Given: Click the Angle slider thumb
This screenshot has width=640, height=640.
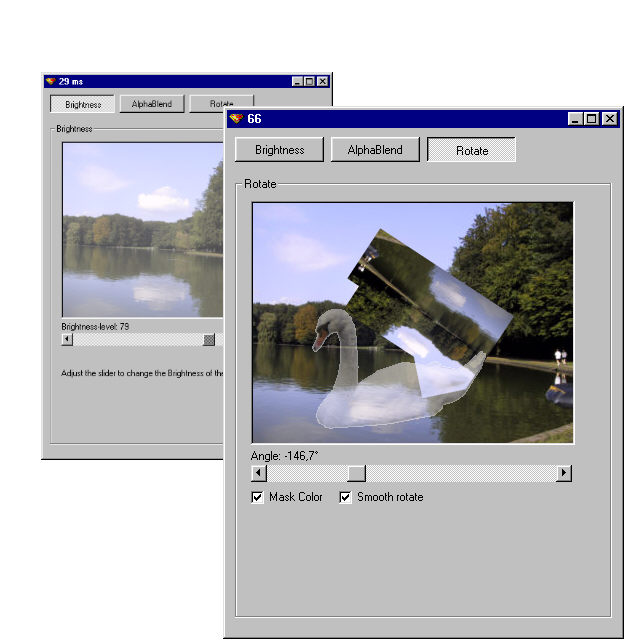Looking at the screenshot, I should click(356, 473).
